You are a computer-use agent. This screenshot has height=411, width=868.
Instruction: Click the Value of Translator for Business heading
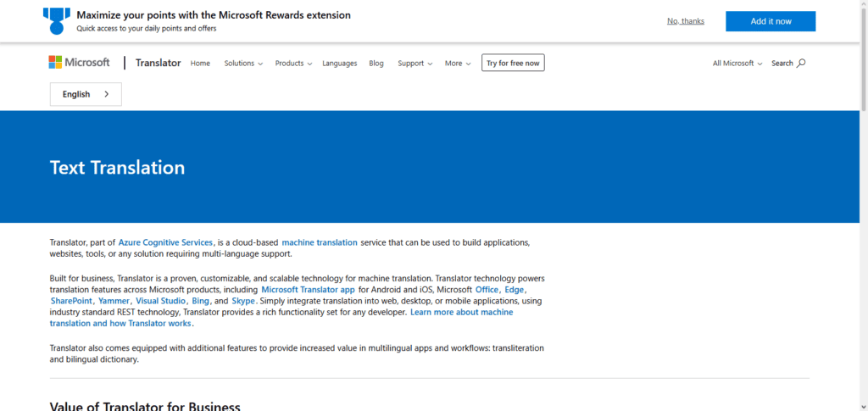pos(145,407)
